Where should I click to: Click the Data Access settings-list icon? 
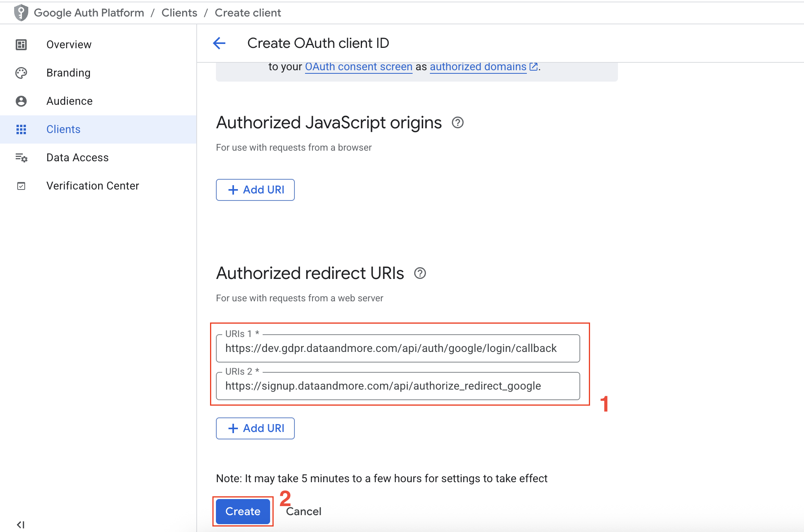(21, 158)
